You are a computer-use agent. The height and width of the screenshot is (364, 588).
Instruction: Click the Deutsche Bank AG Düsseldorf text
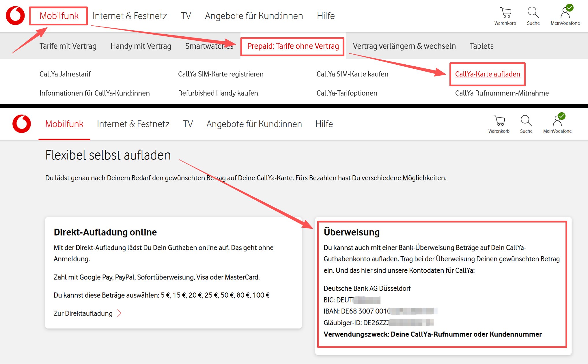point(367,288)
